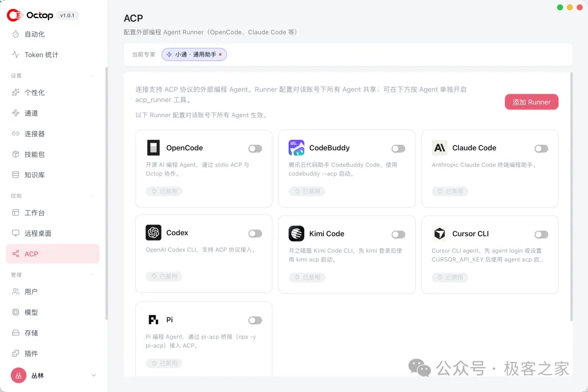Click the 通道 sidebar icon

(x=16, y=113)
